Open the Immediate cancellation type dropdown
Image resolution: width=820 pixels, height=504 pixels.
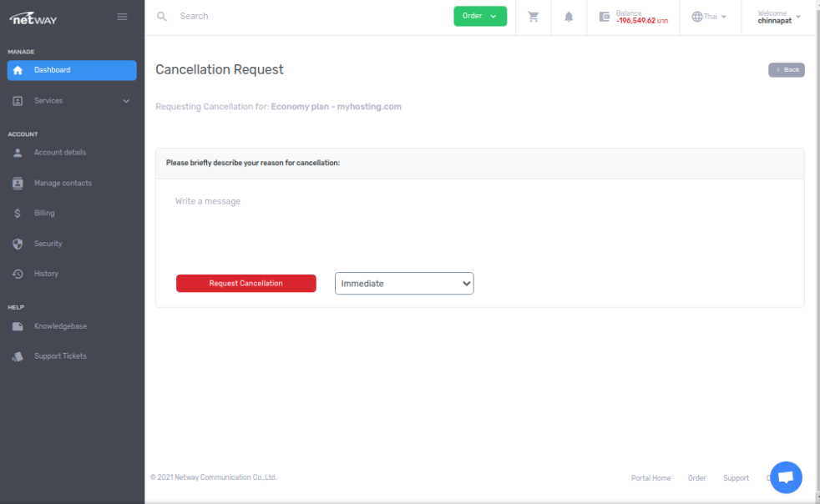(404, 284)
